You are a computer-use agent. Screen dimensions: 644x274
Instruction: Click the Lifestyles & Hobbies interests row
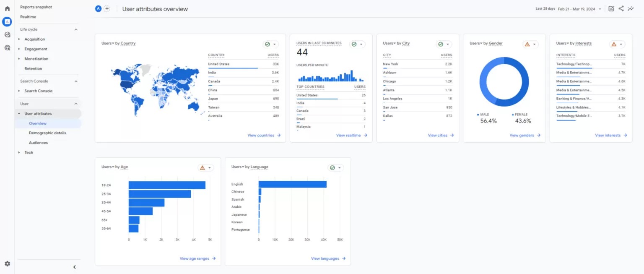(x=591, y=107)
